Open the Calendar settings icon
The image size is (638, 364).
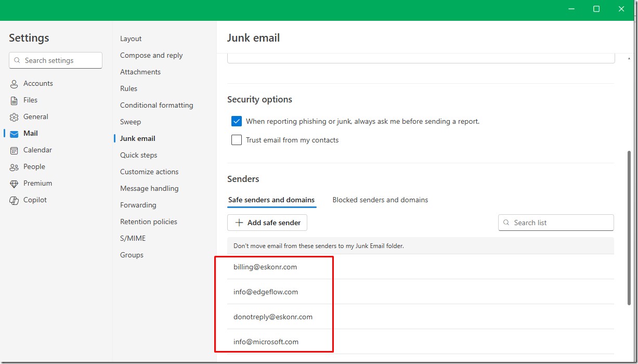[x=14, y=150]
